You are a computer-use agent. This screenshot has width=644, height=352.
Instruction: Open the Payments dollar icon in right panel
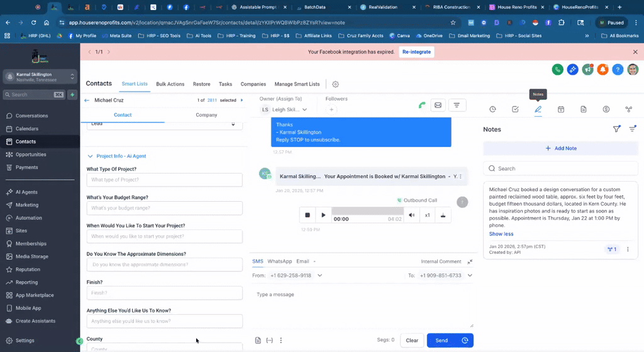pos(606,109)
